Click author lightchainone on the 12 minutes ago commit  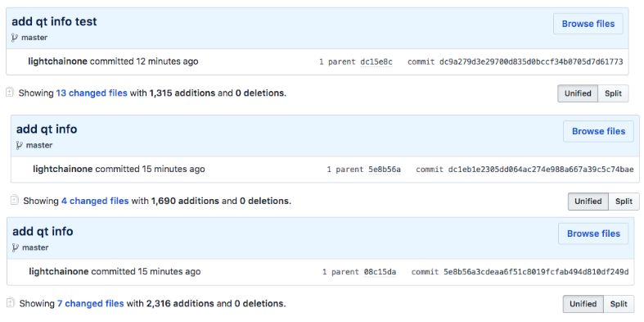pyautogui.click(x=57, y=61)
